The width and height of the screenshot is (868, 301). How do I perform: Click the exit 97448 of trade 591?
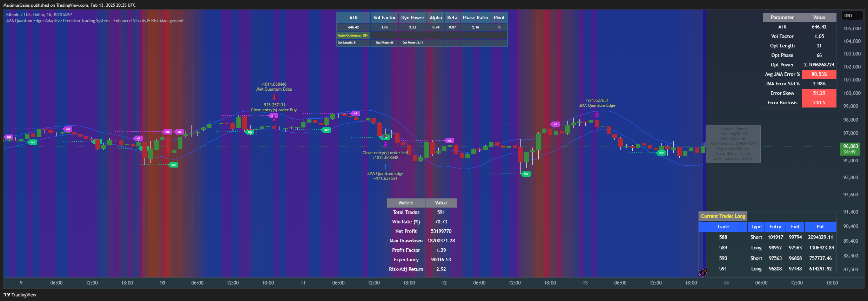pyautogui.click(x=795, y=269)
